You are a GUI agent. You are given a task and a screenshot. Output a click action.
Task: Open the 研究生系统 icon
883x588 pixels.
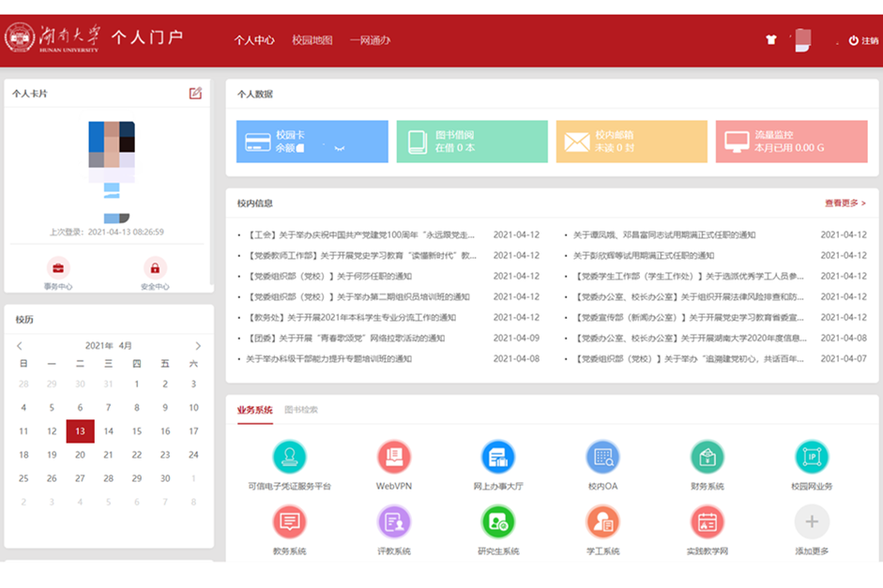[498, 521]
